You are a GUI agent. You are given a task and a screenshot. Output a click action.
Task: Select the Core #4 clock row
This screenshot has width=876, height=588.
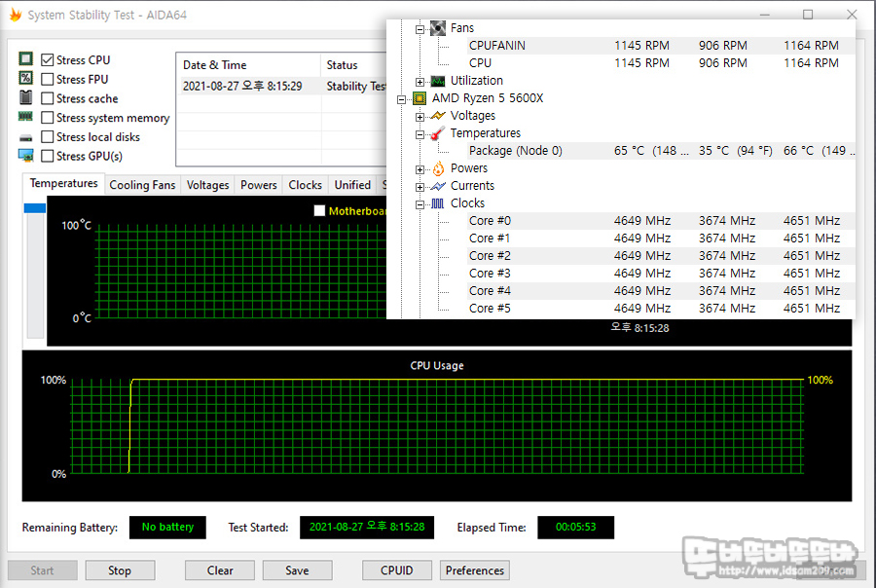[660, 291]
